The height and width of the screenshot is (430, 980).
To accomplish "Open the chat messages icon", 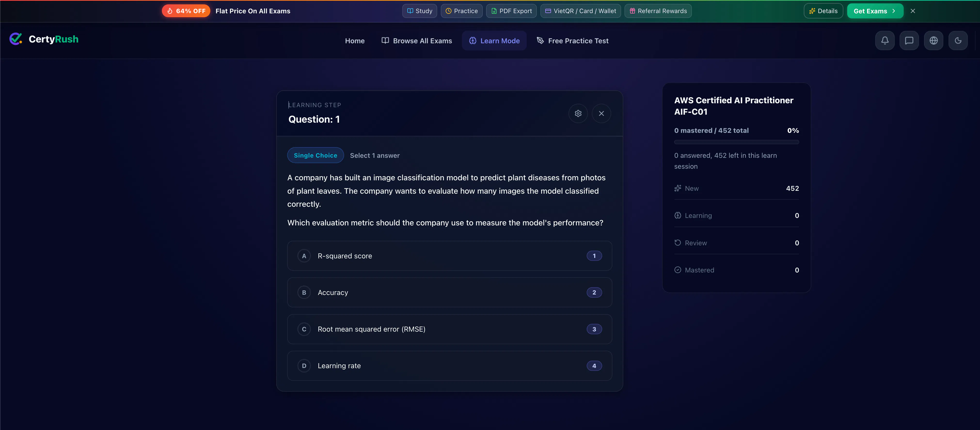I will (909, 40).
